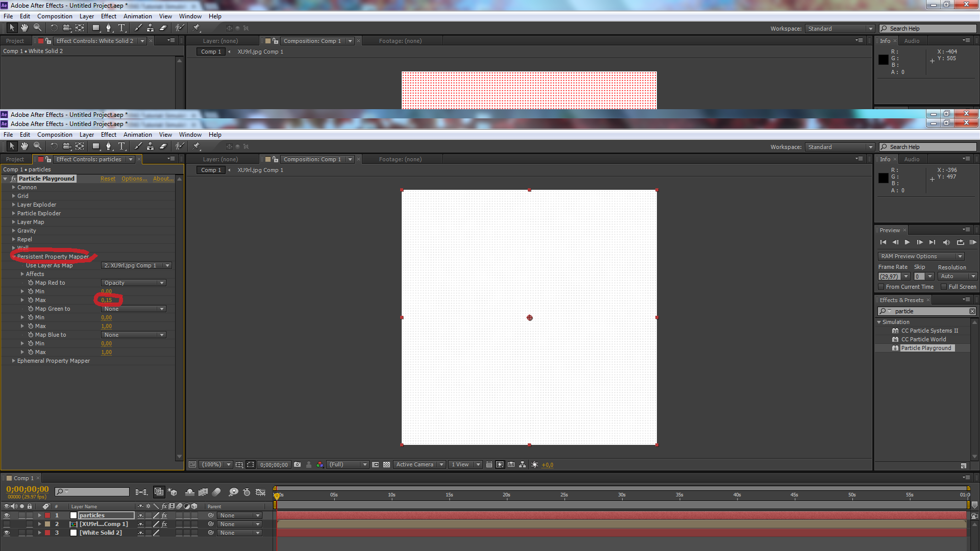Open the composition flowchart icon in viewer
Image resolution: width=980 pixels, height=551 pixels.
(522, 465)
